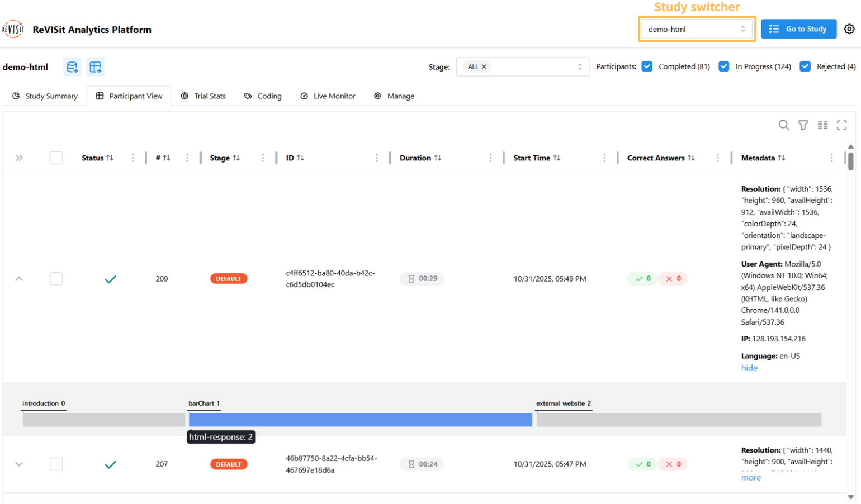Open the table filter funnel icon
This screenshot has width=861, height=504.
coord(803,125)
